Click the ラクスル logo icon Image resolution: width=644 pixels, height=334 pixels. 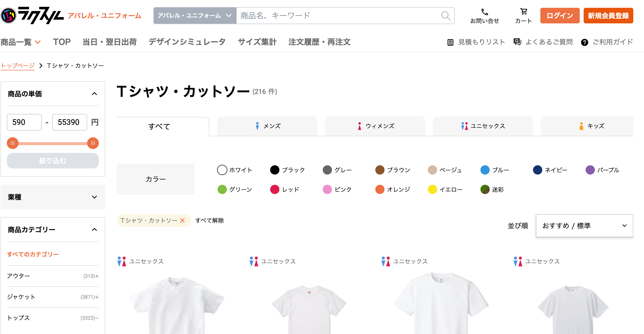click(9, 16)
